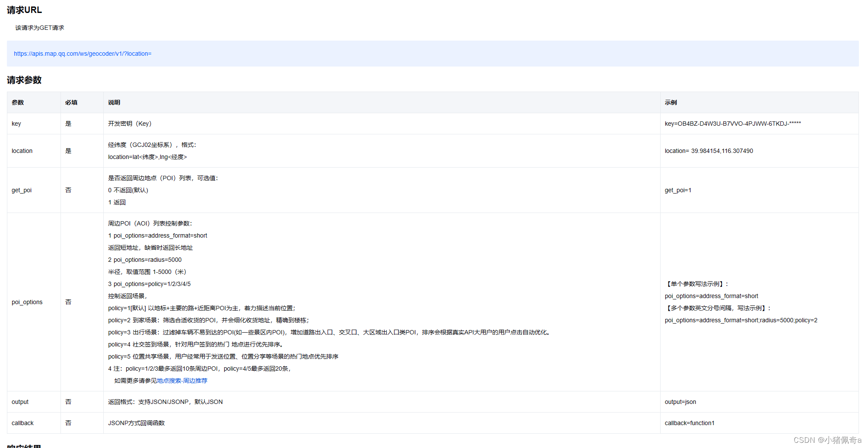Click the output=json example text
The height and width of the screenshot is (448, 868).
680,402
